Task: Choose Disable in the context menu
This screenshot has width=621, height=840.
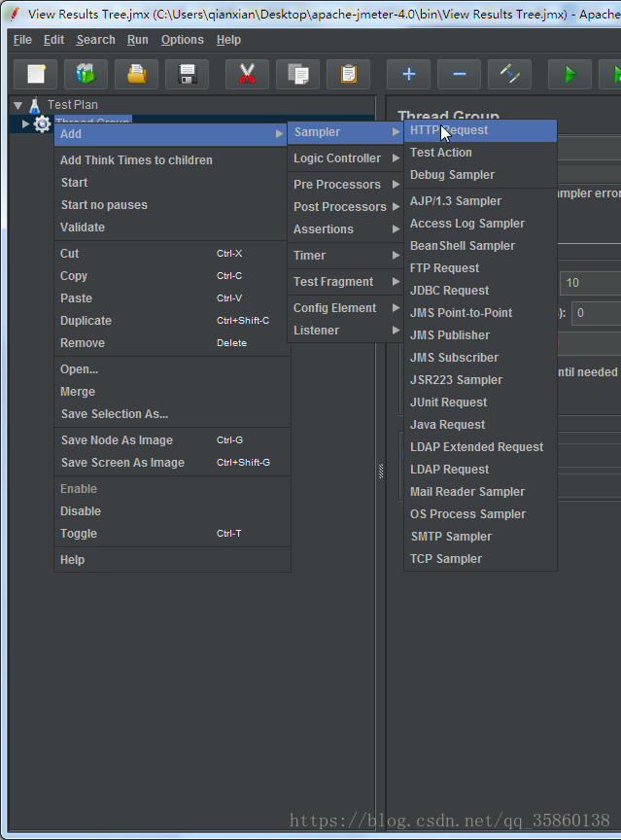Action: [x=172, y=511]
